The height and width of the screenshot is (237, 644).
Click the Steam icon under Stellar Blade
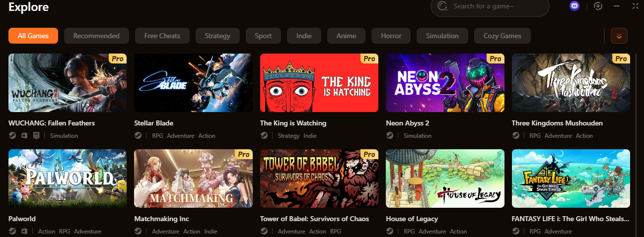139,135
